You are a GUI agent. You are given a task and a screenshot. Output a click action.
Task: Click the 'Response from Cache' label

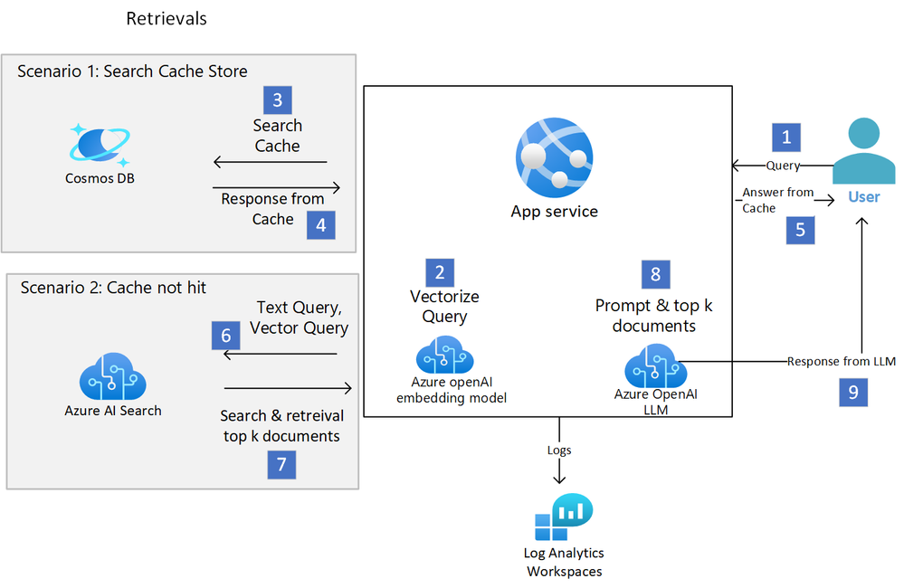(x=272, y=209)
